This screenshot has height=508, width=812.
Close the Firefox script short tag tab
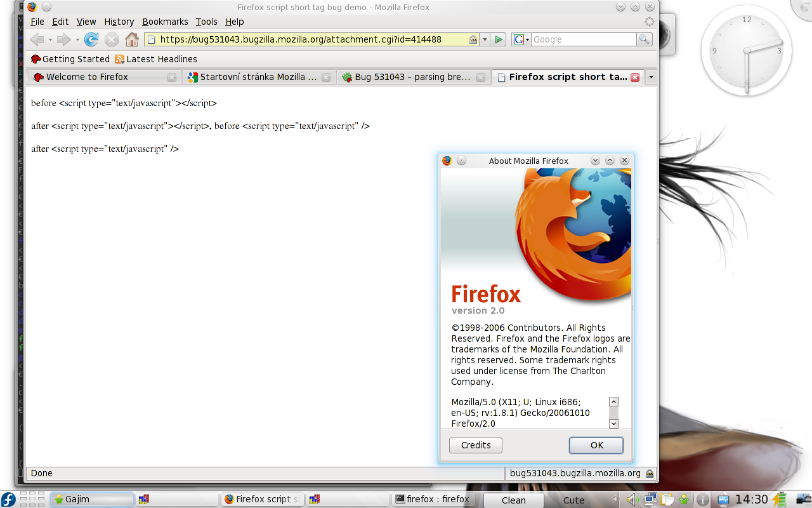pyautogui.click(x=635, y=77)
